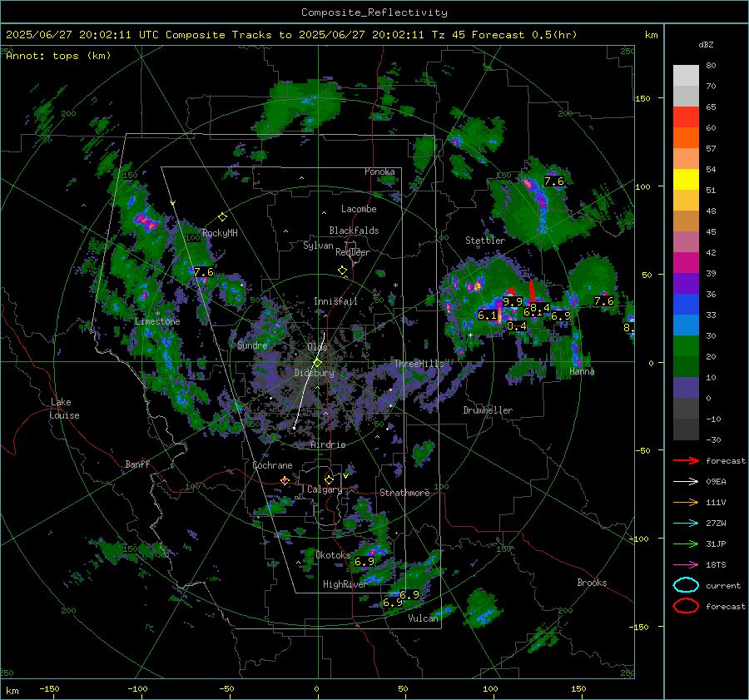Click the Banff town label
749x700 pixels.
click(137, 464)
